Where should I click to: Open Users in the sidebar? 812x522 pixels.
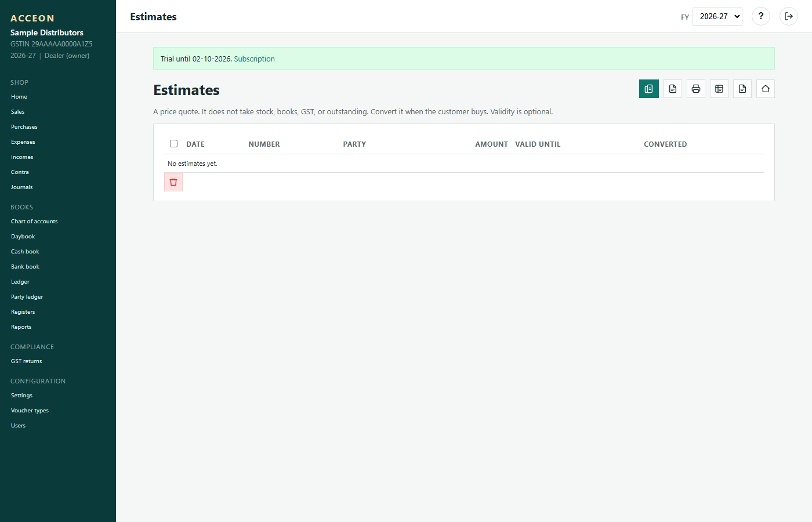pyautogui.click(x=19, y=426)
